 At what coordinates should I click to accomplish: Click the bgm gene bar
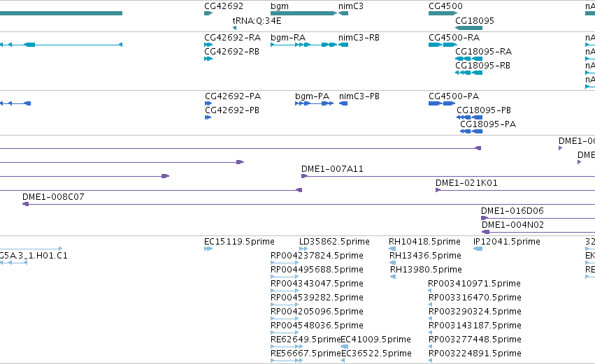click(x=303, y=13)
